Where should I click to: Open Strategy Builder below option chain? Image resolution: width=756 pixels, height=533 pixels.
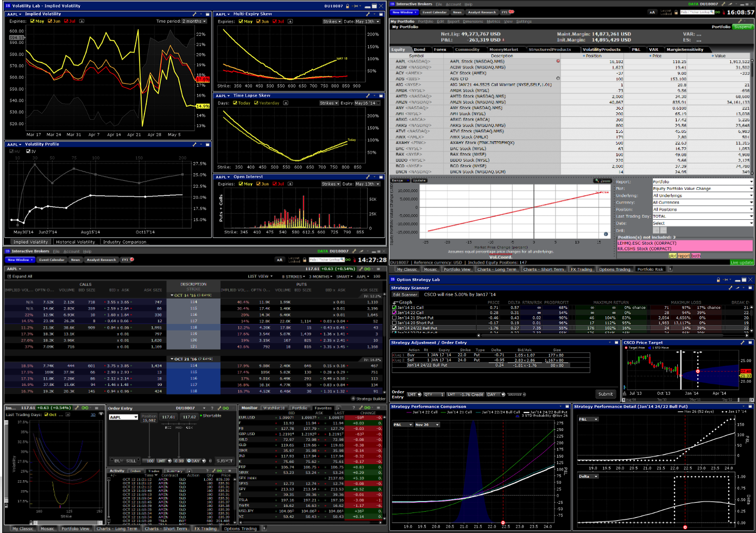368,398
